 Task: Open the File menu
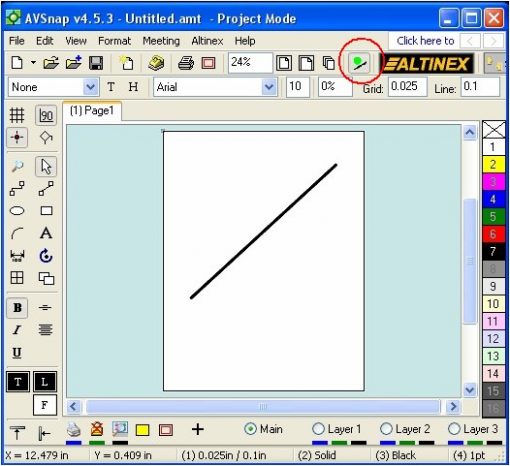pos(17,41)
